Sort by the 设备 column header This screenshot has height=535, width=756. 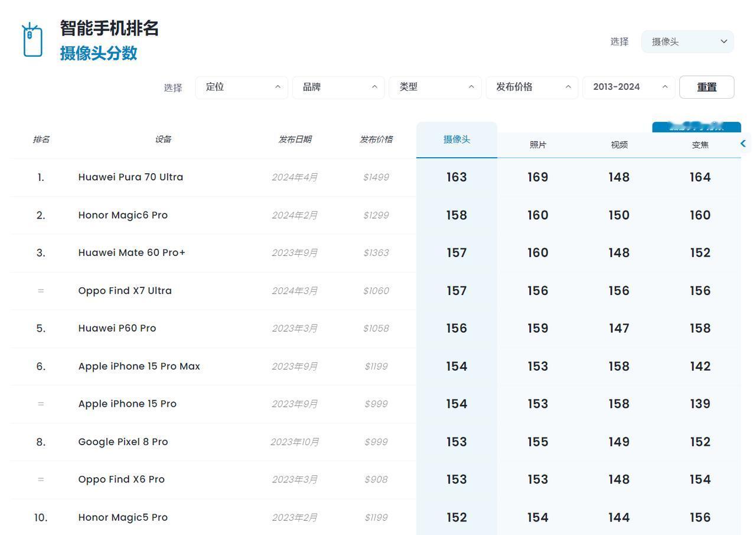point(163,140)
